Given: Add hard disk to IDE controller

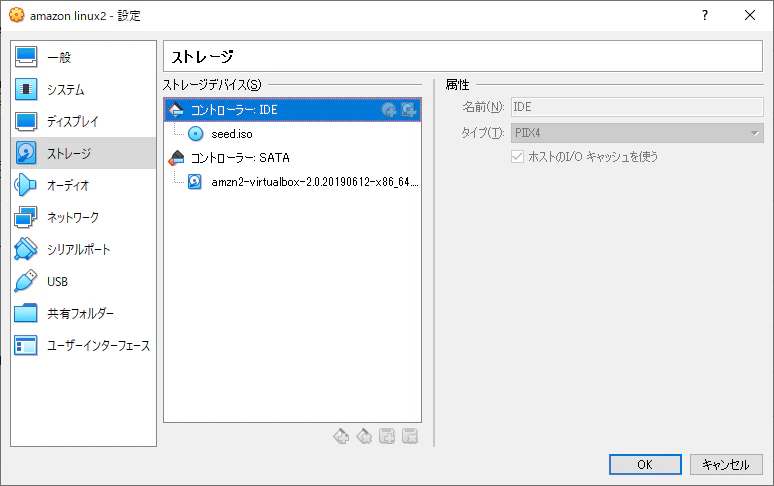Looking at the screenshot, I should pyautogui.click(x=409, y=110).
